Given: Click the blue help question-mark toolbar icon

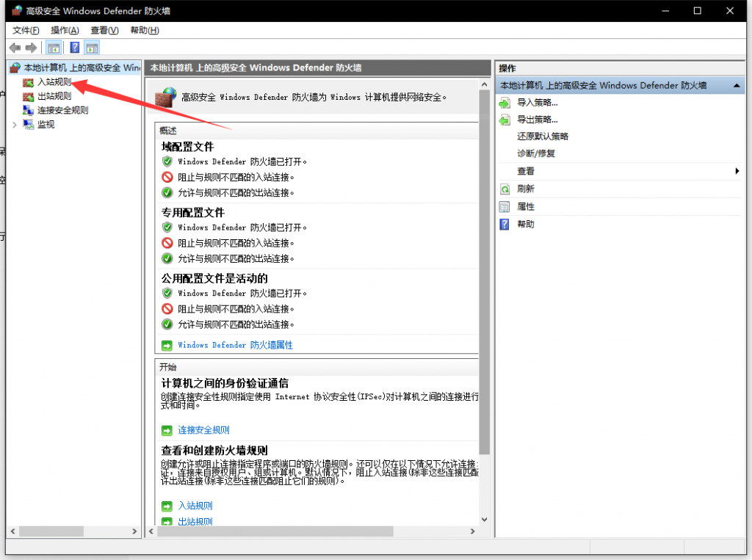Looking at the screenshot, I should pos(74,48).
